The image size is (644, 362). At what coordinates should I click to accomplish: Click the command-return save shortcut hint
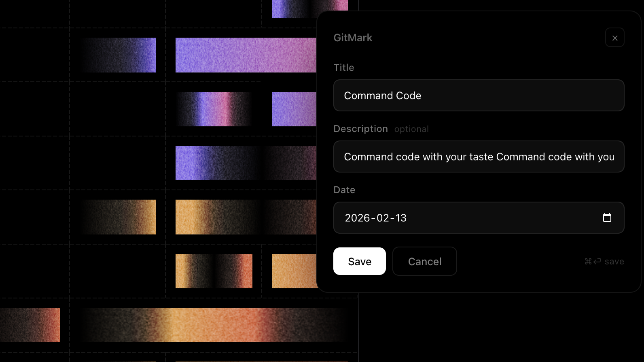coord(604,262)
